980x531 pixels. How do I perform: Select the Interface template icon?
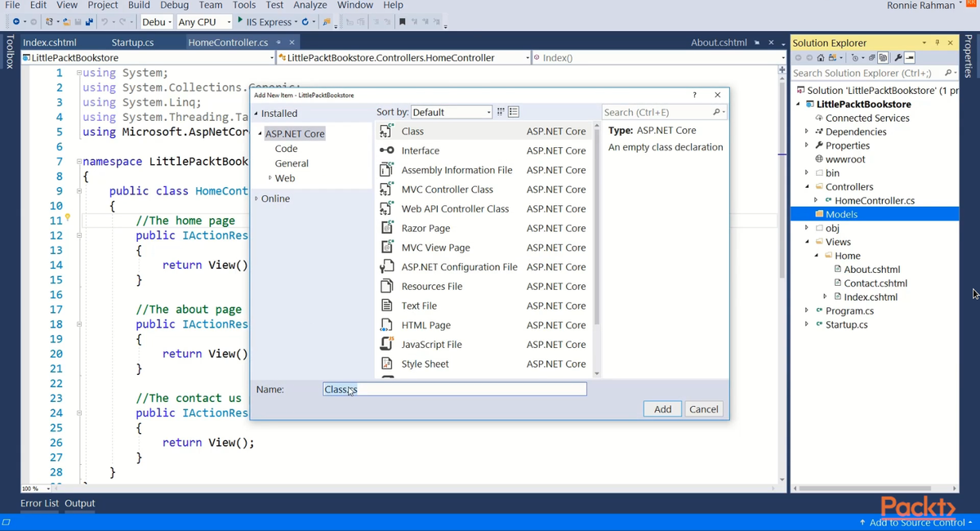387,150
